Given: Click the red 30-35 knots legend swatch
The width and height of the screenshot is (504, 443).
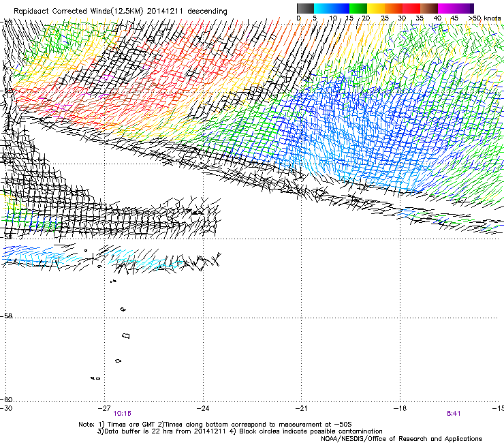Looking at the screenshot, I should tap(411, 8).
